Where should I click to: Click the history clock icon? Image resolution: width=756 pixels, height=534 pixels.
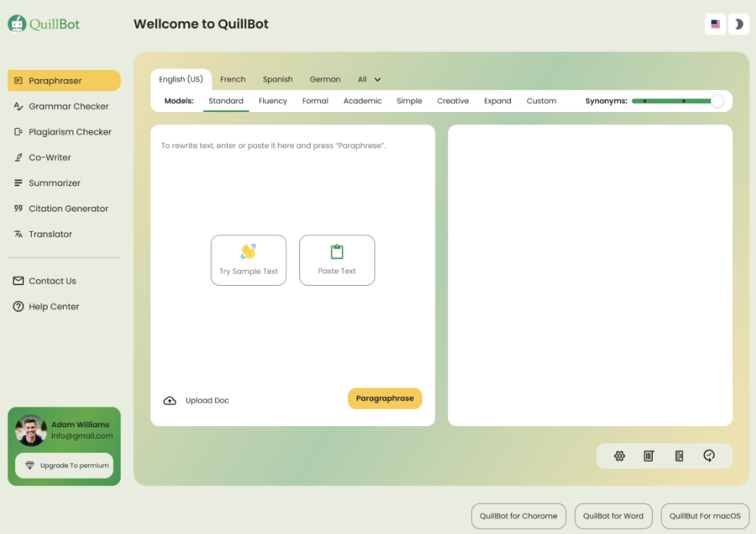708,456
